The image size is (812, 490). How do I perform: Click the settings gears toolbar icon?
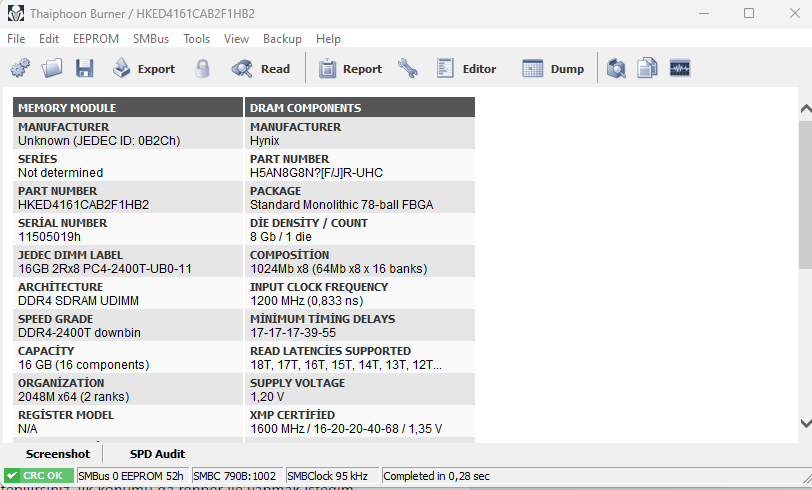(x=20, y=68)
